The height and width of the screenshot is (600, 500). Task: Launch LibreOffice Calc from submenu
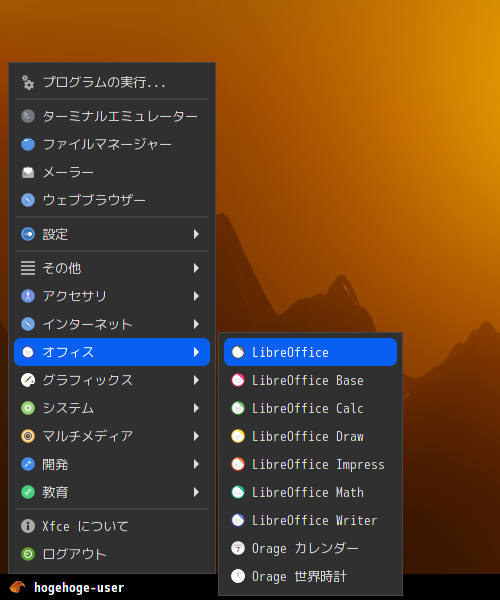pos(311,408)
